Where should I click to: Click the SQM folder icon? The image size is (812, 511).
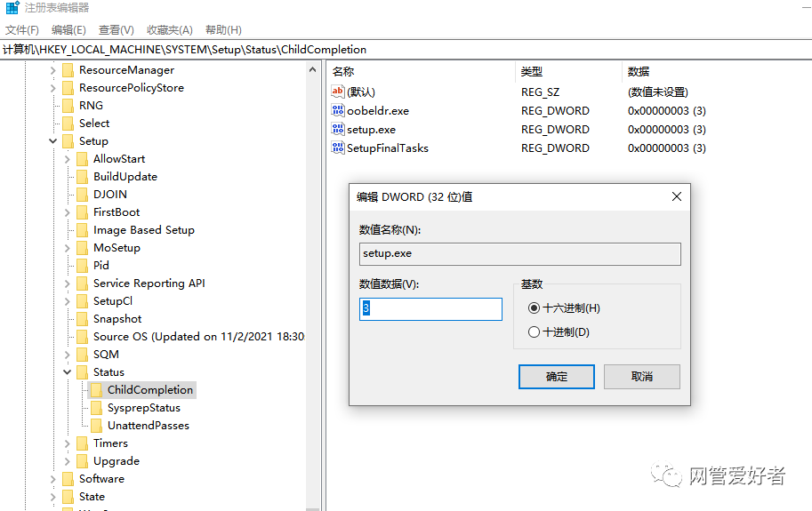tap(82, 355)
